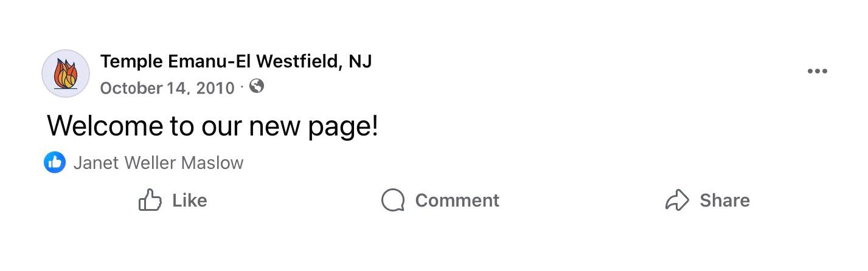Open the three-dot post options menu

click(817, 71)
